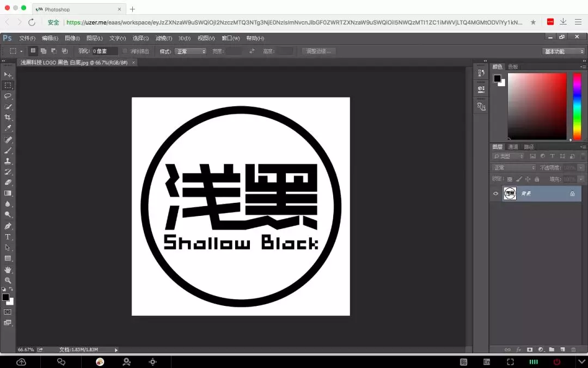This screenshot has height=368, width=588.
Task: Open the Color panel flyout menu
Action: (x=583, y=67)
